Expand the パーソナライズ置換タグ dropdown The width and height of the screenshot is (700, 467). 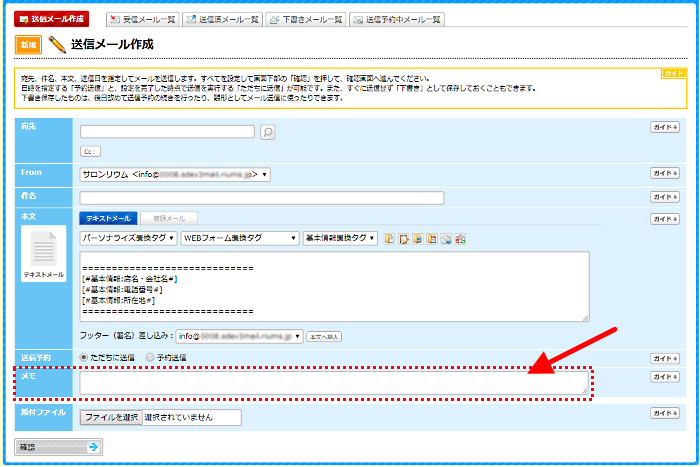(x=129, y=239)
